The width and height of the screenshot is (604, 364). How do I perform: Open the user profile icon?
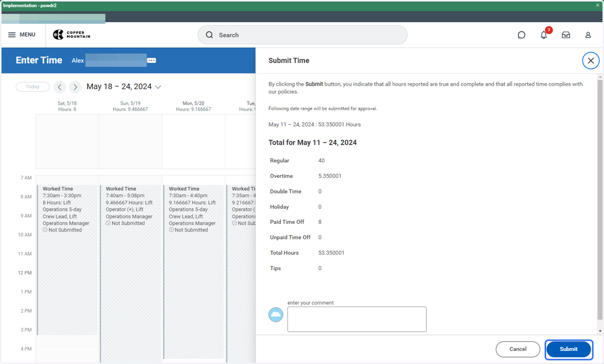(588, 35)
